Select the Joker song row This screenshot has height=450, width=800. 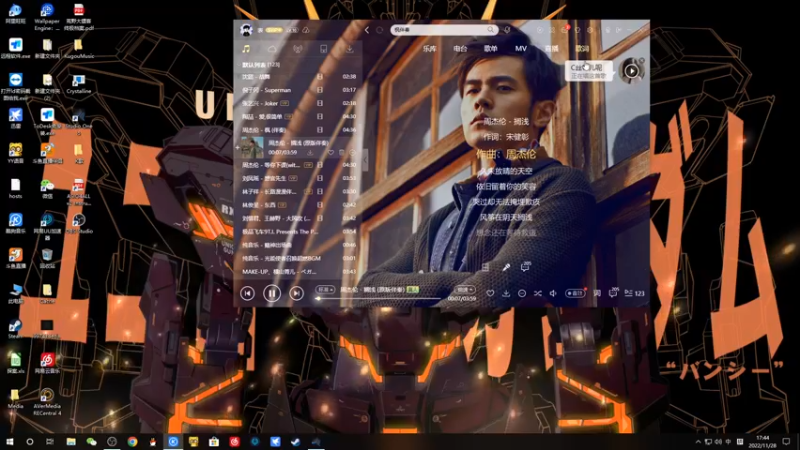coord(298,103)
